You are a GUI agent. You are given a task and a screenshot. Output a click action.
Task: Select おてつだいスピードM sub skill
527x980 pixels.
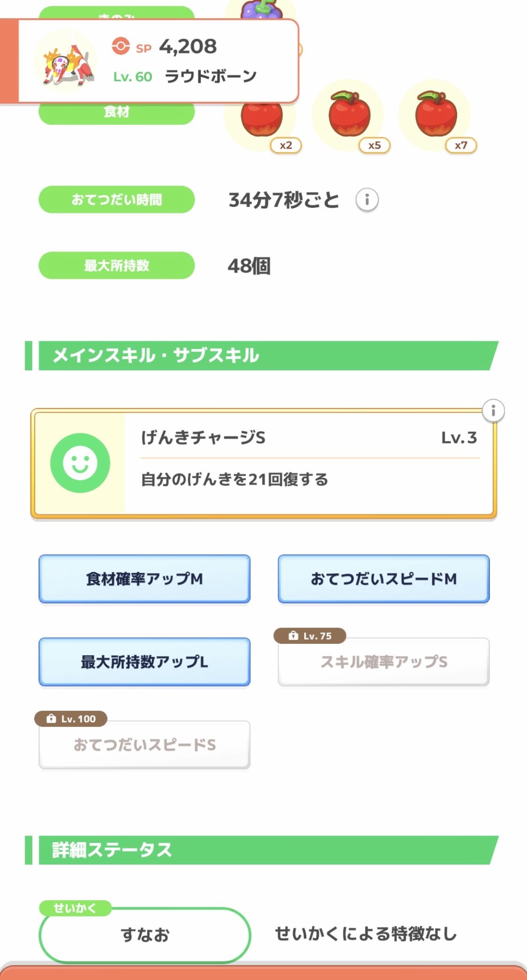tap(384, 579)
